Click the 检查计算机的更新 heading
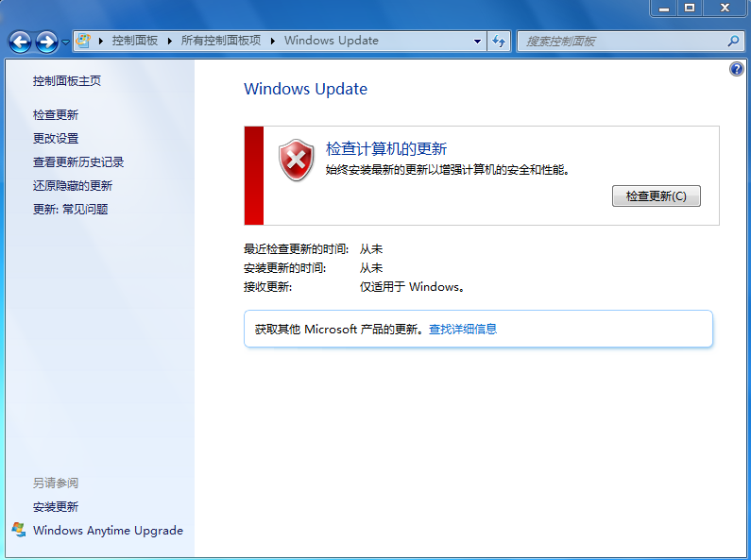 pyautogui.click(x=386, y=149)
